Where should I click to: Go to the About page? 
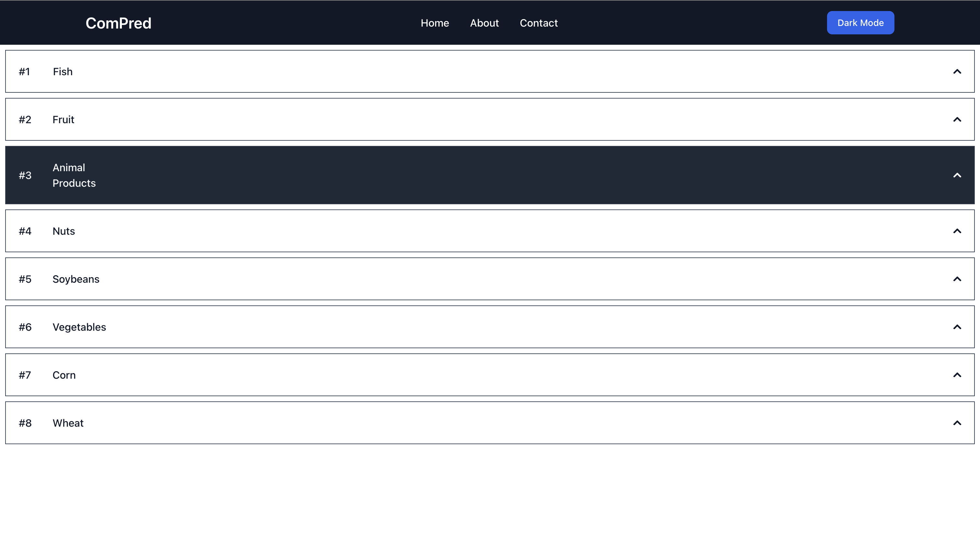484,23
